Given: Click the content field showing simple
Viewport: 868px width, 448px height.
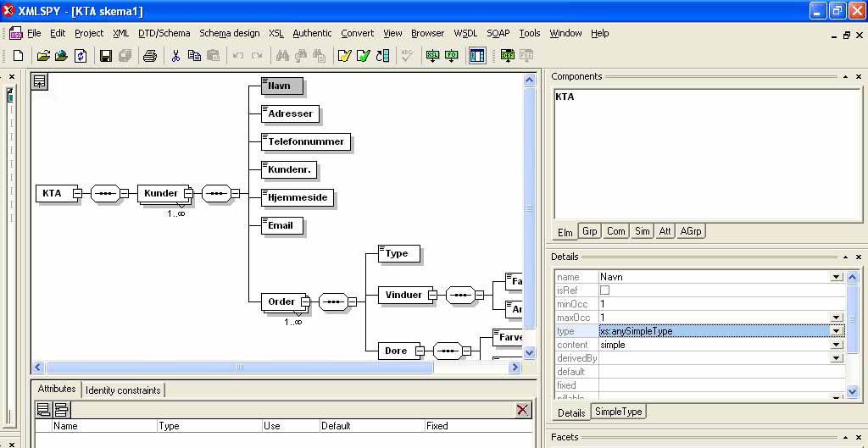Looking at the screenshot, I should click(x=712, y=345).
